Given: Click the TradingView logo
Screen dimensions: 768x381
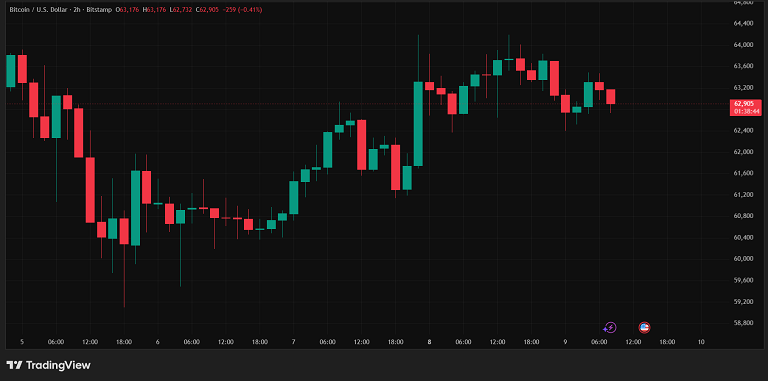Looking at the screenshot, I should coord(48,365).
